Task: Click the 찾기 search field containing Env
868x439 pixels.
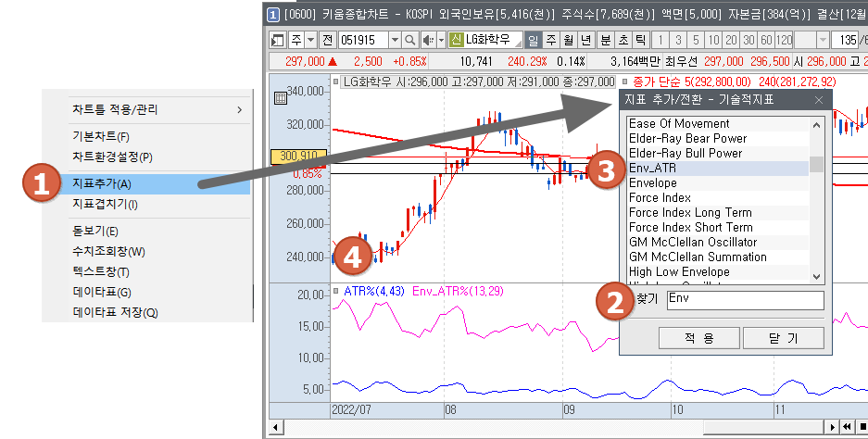Action: pyautogui.click(x=746, y=300)
